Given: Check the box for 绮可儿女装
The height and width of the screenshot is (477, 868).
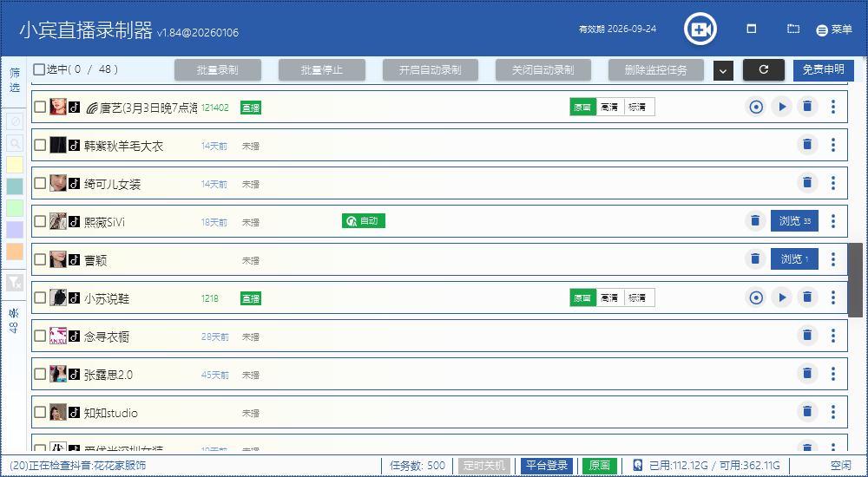Looking at the screenshot, I should pyautogui.click(x=40, y=183).
